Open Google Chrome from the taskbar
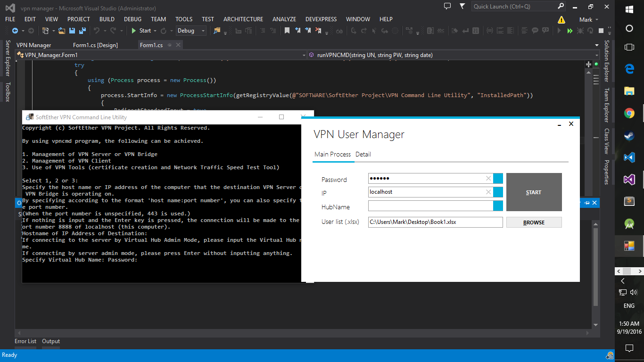 coord(629,113)
